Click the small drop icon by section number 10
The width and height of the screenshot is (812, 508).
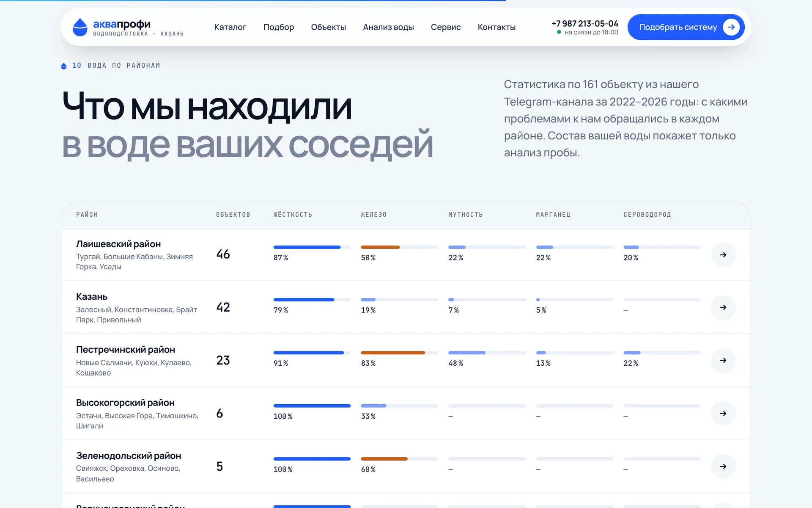click(64, 66)
